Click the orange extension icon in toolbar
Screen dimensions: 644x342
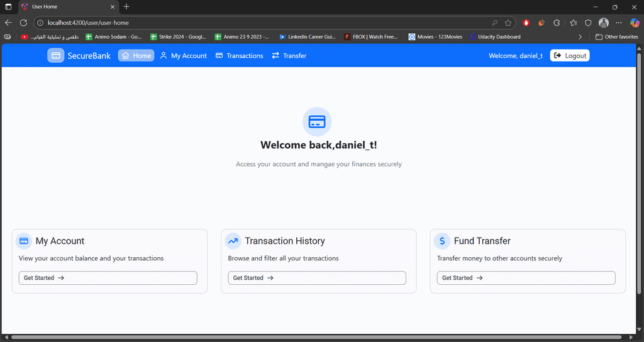point(541,23)
